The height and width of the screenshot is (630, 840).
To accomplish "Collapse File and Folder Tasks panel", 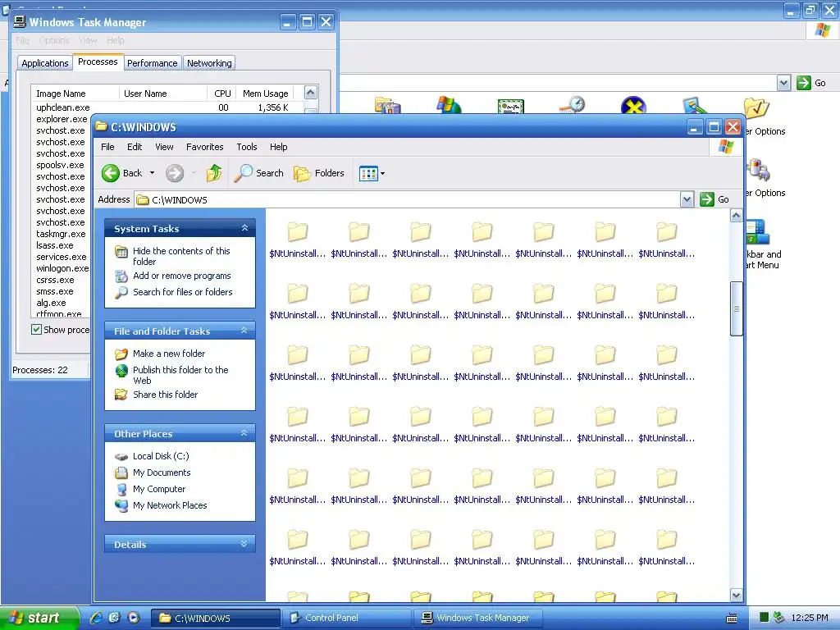I will point(244,331).
